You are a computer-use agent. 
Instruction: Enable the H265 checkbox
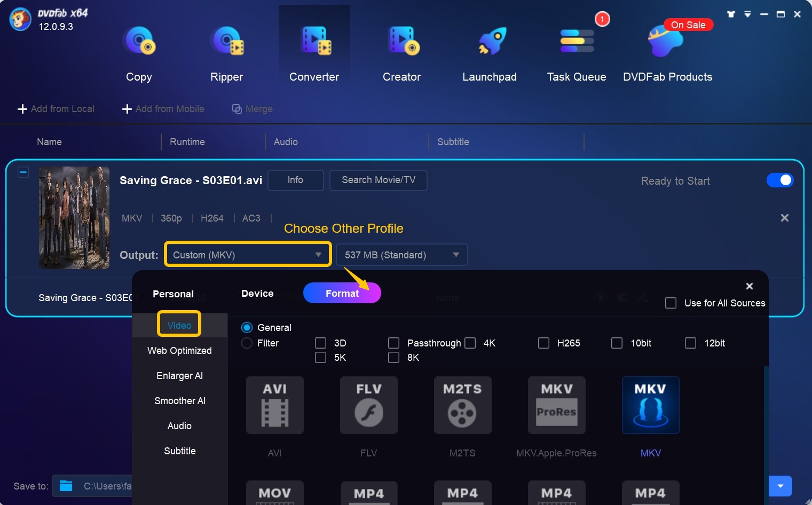[543, 343]
